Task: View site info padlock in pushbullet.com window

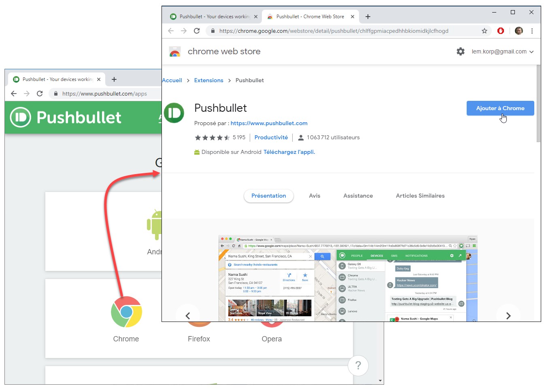Action: [56, 94]
